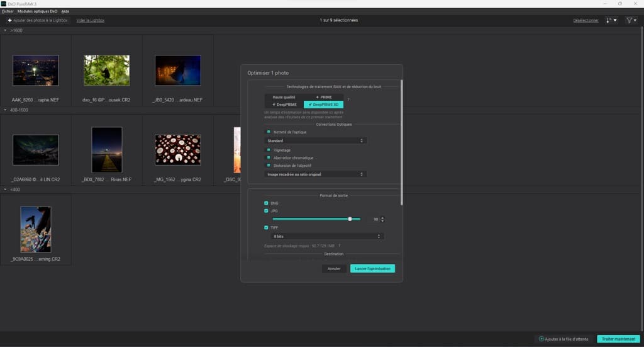Uncheck the TIFF output format
The image size is (644, 347).
(x=266, y=227)
